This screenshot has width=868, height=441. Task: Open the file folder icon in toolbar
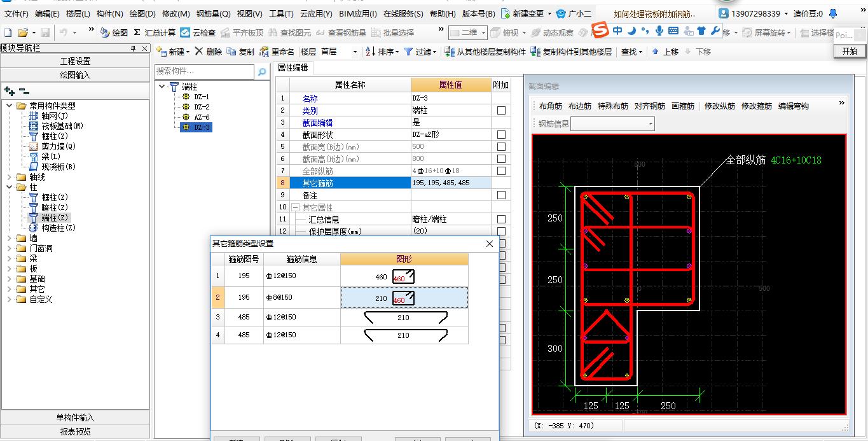tap(22, 32)
